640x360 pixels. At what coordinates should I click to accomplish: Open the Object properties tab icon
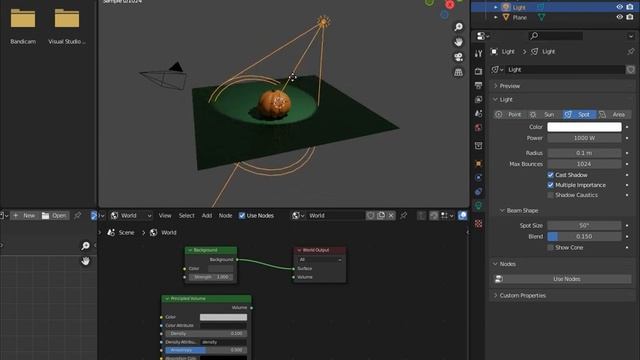pos(478,164)
